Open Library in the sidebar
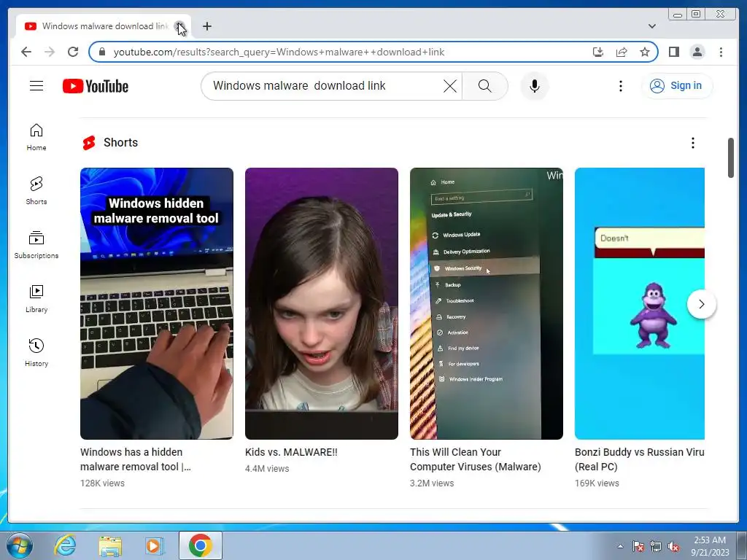Image resolution: width=747 pixels, height=560 pixels. click(36, 298)
